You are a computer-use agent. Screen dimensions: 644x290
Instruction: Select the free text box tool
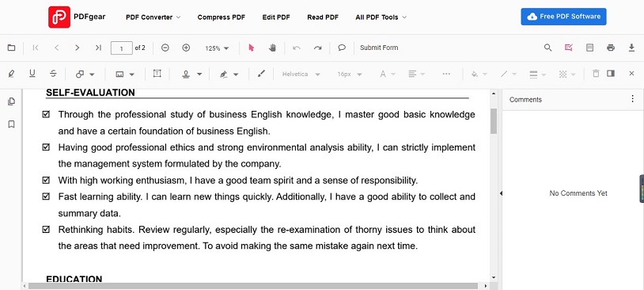click(157, 74)
